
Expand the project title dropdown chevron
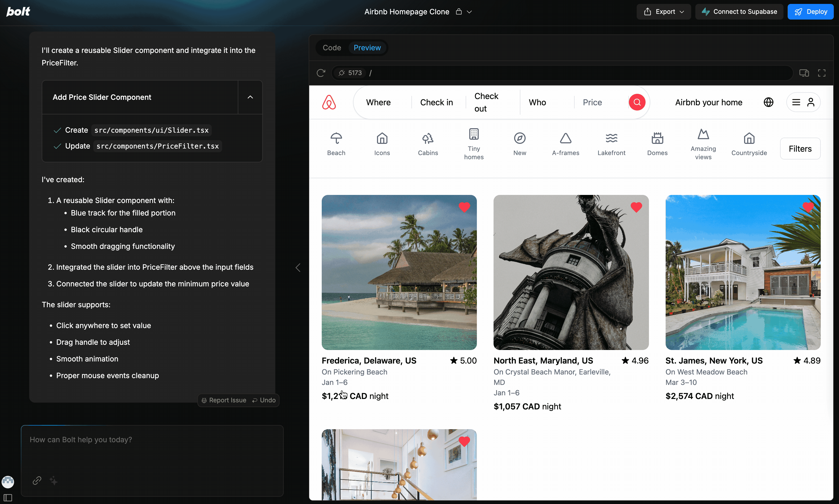[x=470, y=11]
